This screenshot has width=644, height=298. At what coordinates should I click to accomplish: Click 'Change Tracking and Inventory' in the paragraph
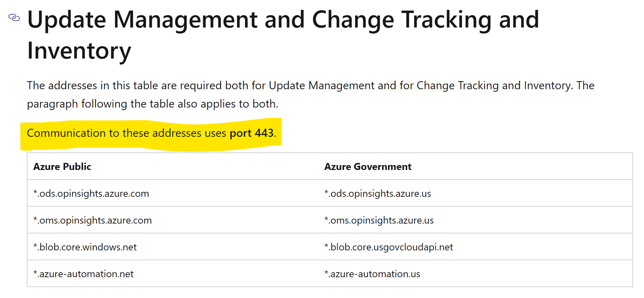click(494, 85)
